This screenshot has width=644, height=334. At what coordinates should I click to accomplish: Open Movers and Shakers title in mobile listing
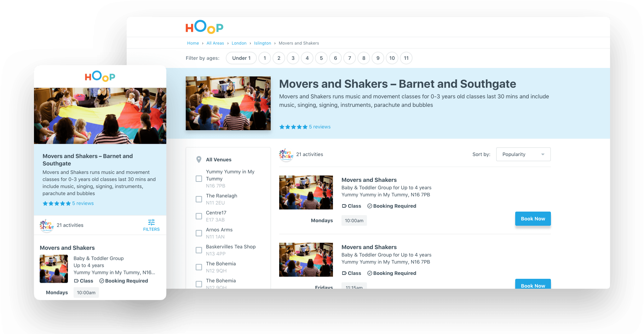67,248
